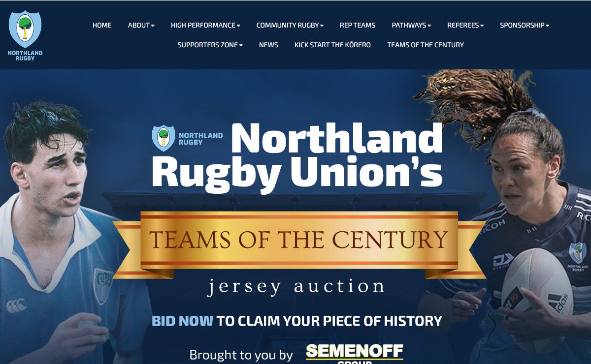This screenshot has width=591, height=364.
Task: Click the gold Teams of the Century ribbon
Action: coord(299,241)
